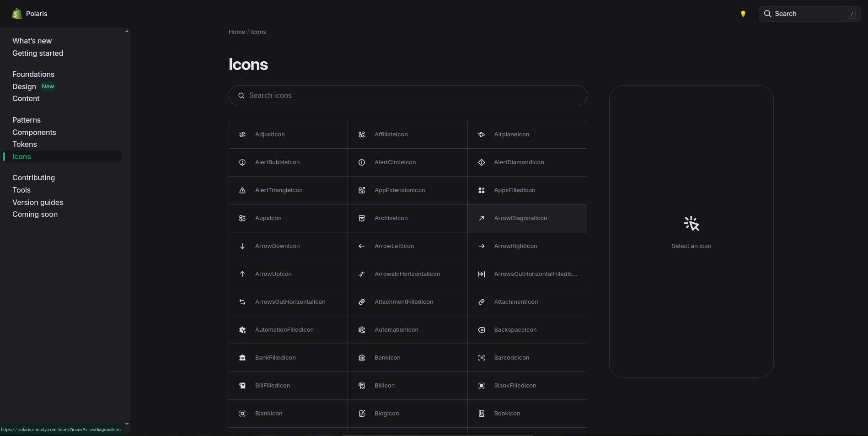The image size is (868, 436).
Task: Pick the BlogIcon entry
Action: 407,414
